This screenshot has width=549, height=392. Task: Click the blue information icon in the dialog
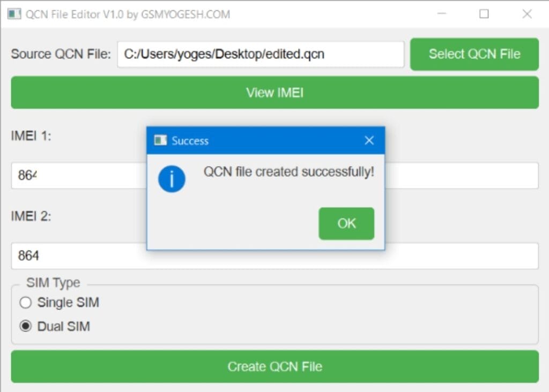172,179
